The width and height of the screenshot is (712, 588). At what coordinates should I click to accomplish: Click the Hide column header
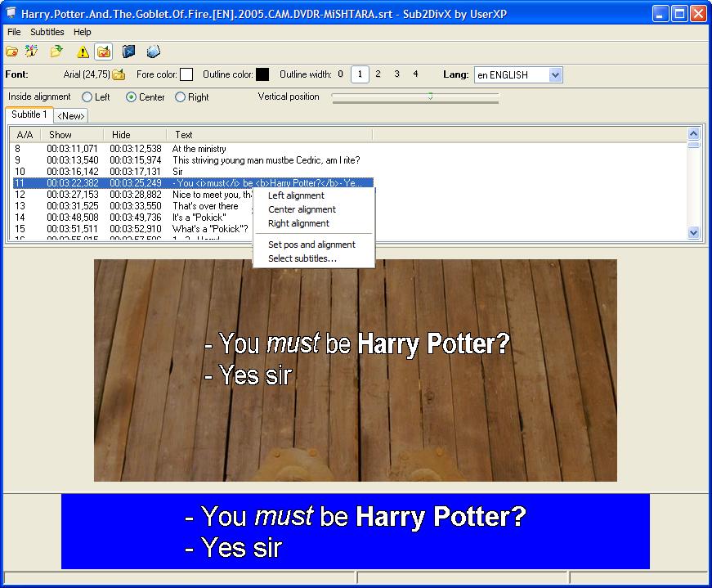pos(135,135)
